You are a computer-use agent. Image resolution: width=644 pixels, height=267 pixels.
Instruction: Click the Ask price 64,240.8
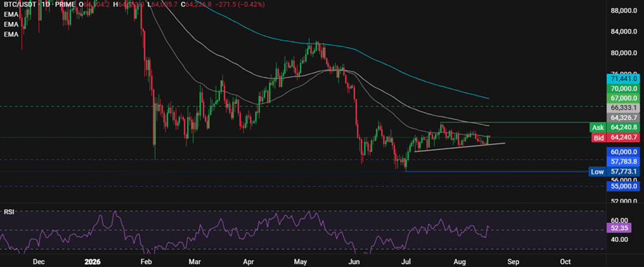[x=623, y=127]
